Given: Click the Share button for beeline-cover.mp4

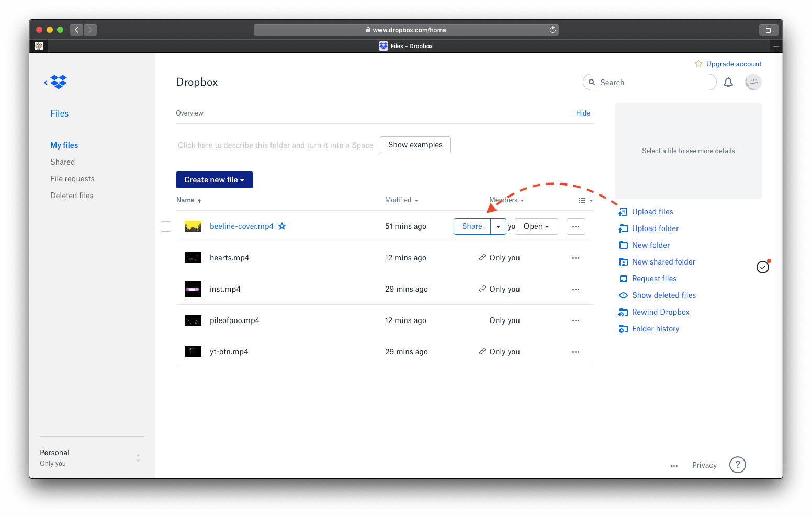Looking at the screenshot, I should 472,226.
